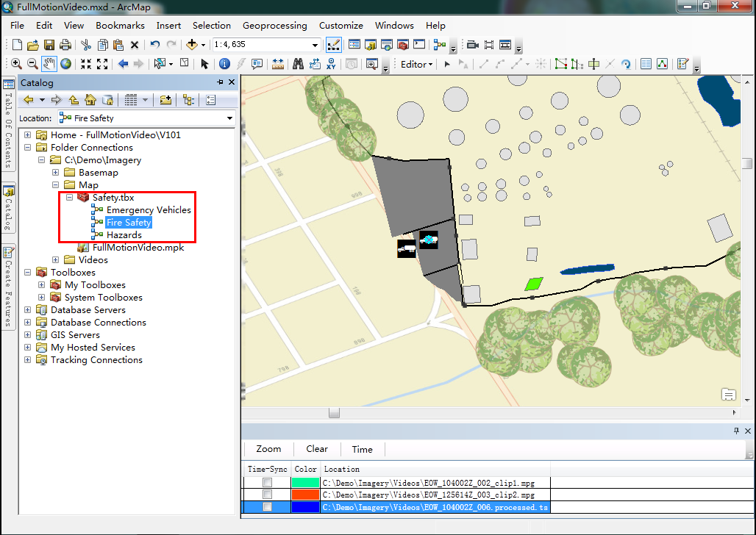Click the New Map File icon

click(x=17, y=45)
